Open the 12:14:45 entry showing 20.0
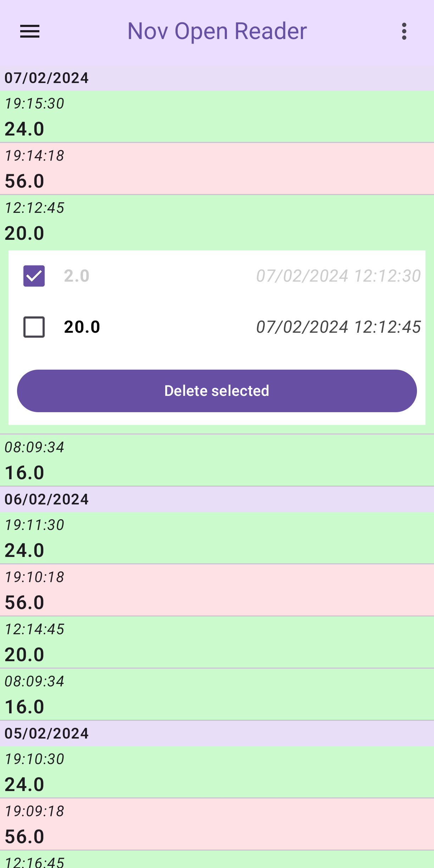This screenshot has height=868, width=434. (217, 642)
